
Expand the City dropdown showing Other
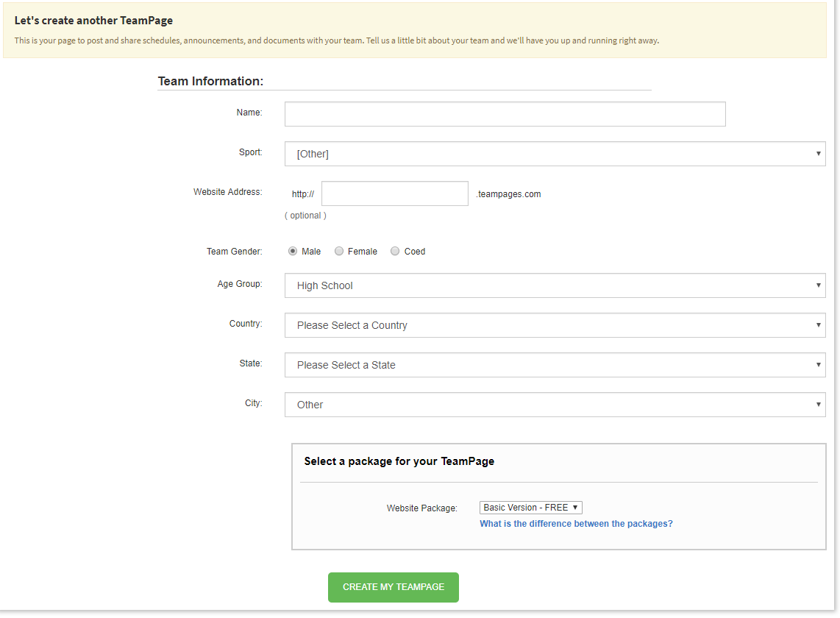(555, 405)
